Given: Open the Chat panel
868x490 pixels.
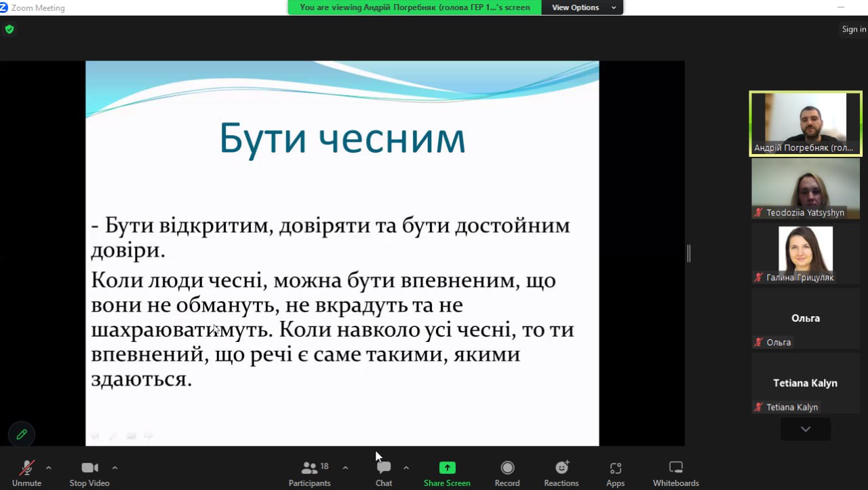Looking at the screenshot, I should pos(384,472).
